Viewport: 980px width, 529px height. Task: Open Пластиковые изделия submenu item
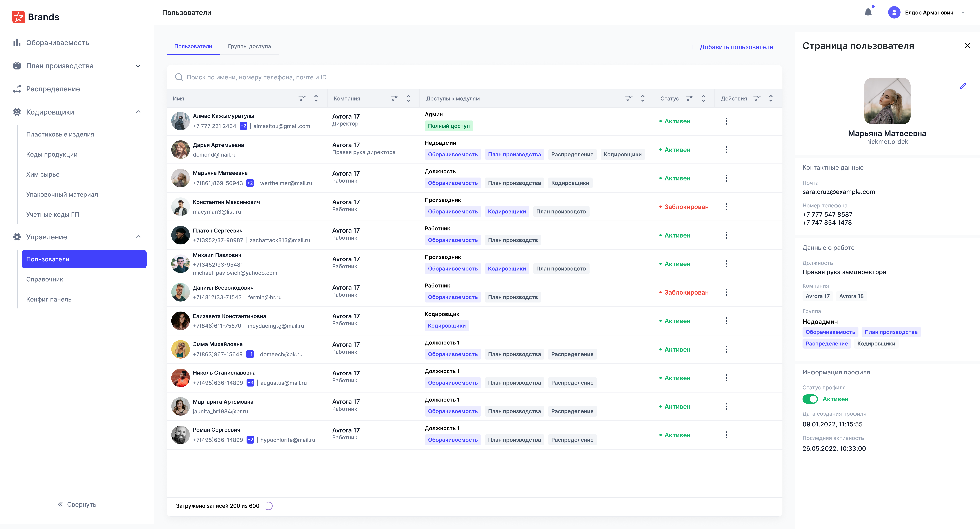click(60, 134)
